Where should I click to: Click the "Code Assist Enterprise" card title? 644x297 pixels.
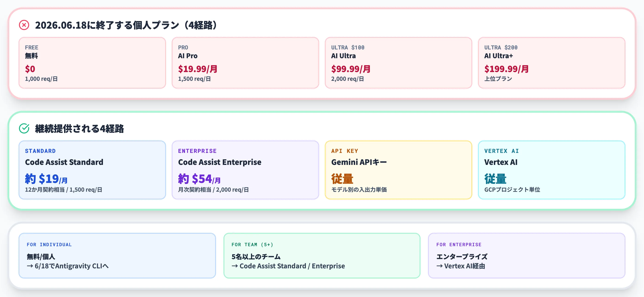click(x=220, y=162)
